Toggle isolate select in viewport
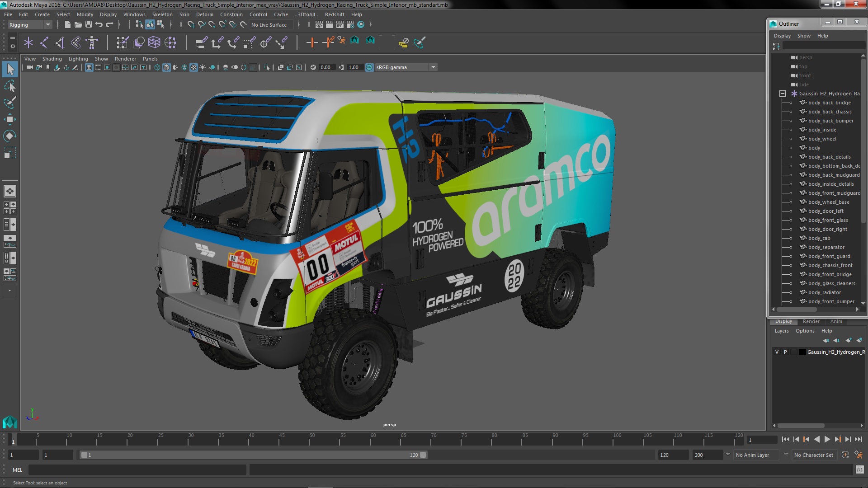The width and height of the screenshot is (868, 488). pos(266,67)
